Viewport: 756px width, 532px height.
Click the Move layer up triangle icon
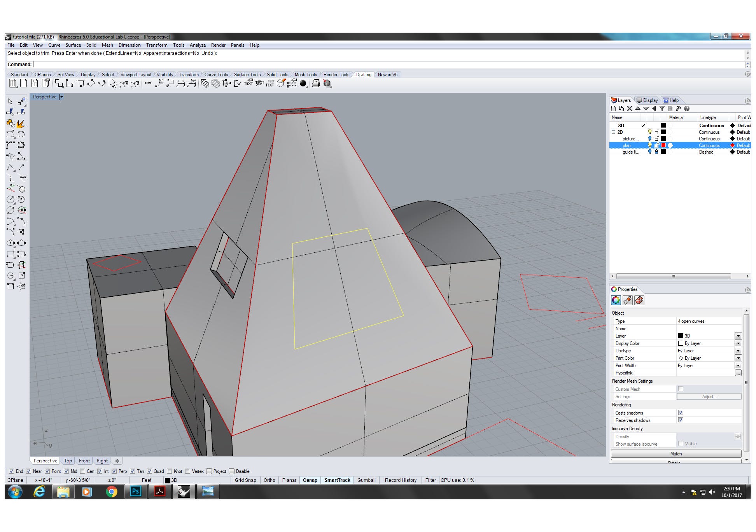pyautogui.click(x=638, y=108)
